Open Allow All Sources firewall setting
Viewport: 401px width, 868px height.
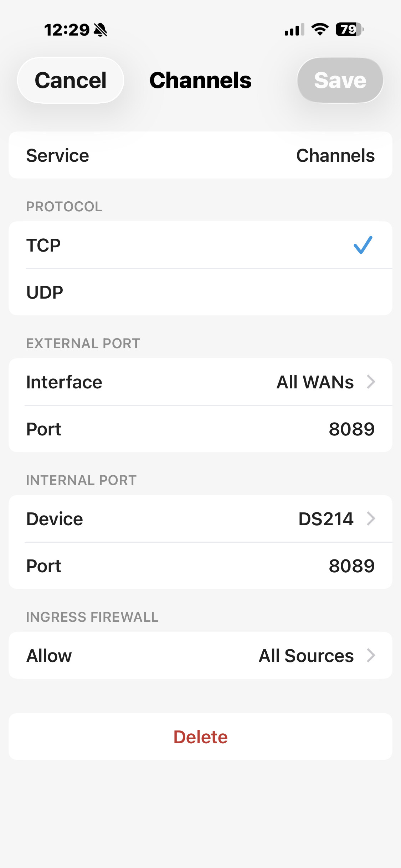coord(200,656)
